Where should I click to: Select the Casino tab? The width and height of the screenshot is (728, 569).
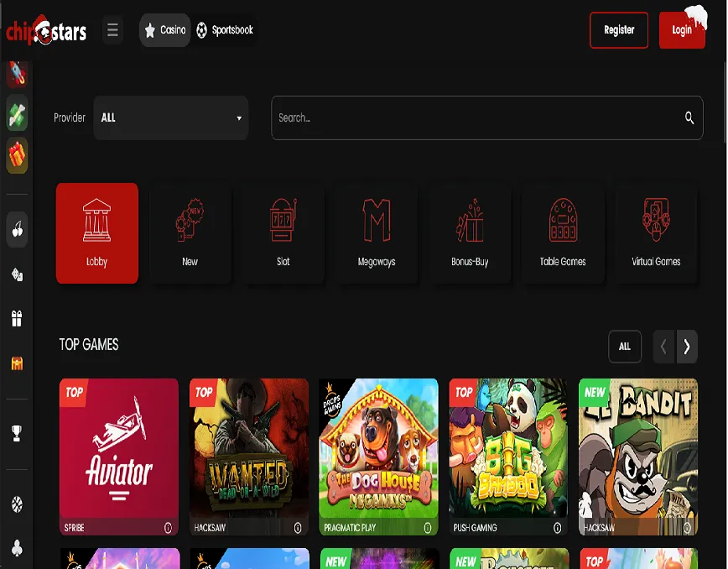click(x=165, y=30)
